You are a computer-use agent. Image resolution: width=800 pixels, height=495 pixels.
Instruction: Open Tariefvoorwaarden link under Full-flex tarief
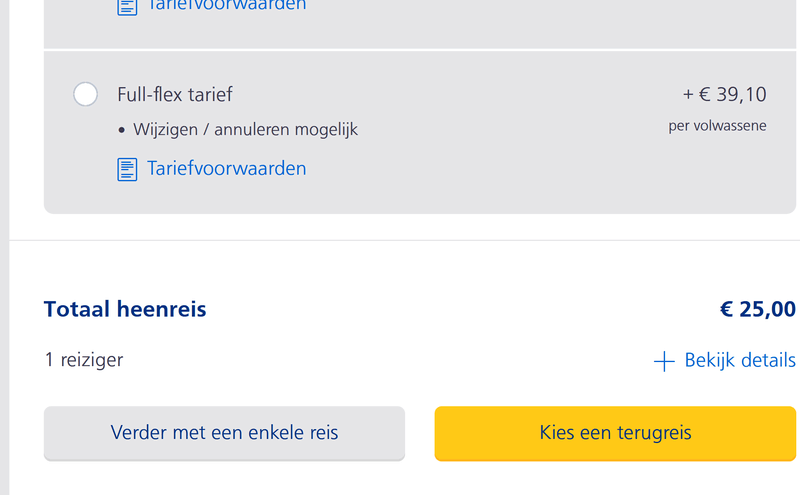coord(226,168)
